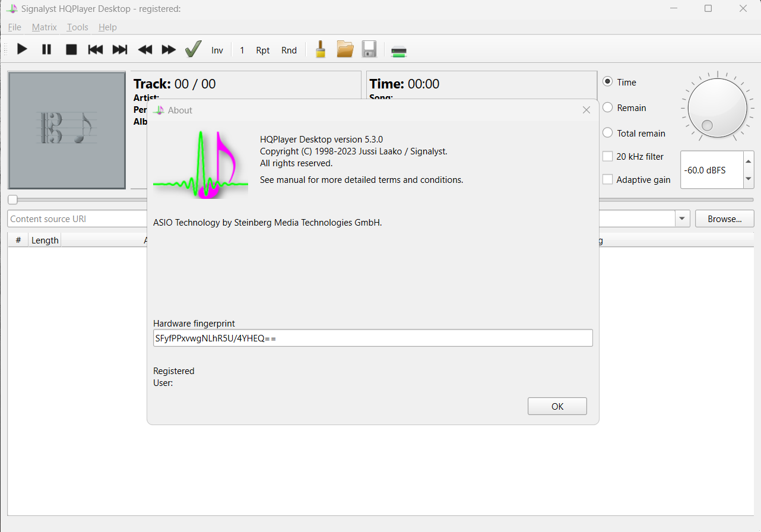Screen dimensions: 761x532
Task: Open the Matrix menu
Action: [45, 27]
